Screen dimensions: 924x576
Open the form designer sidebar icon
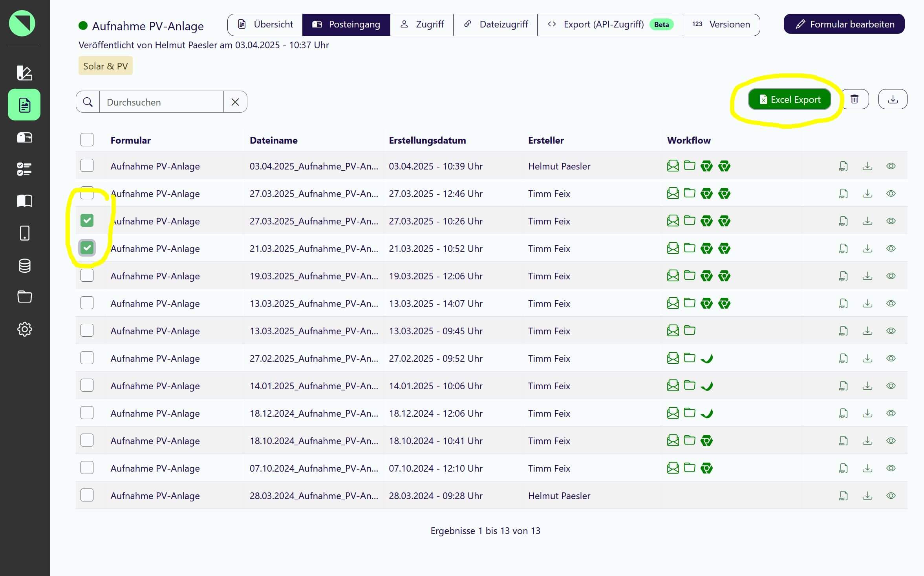(x=24, y=73)
